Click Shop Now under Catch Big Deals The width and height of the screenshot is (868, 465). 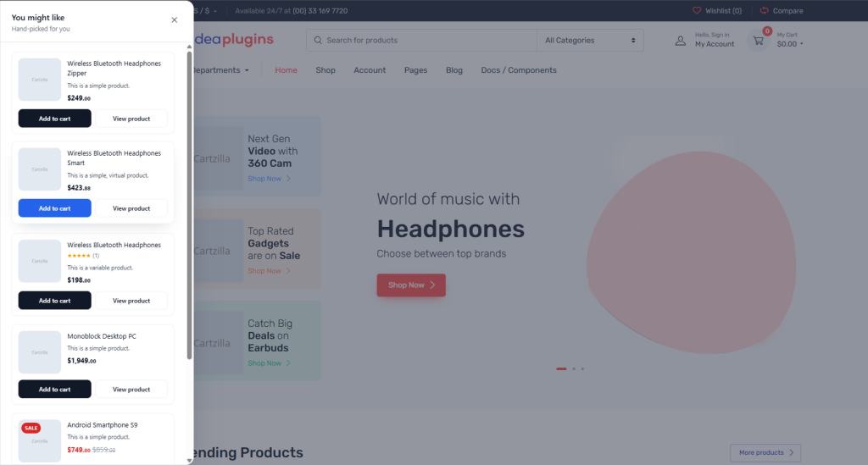pos(269,363)
